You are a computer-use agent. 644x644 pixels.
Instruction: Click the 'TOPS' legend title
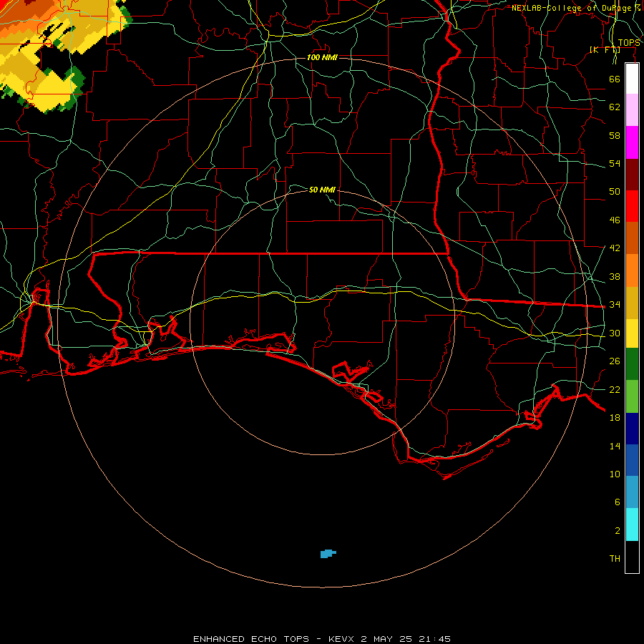click(629, 43)
